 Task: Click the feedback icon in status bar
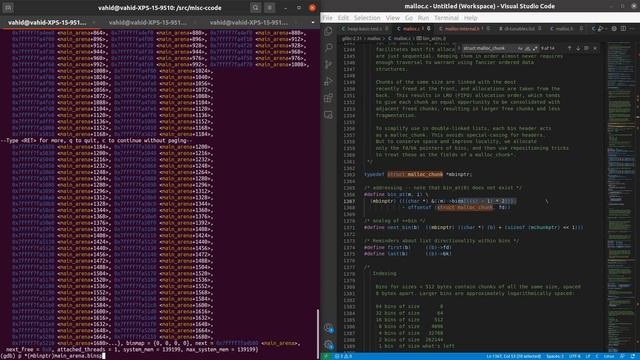point(622,356)
